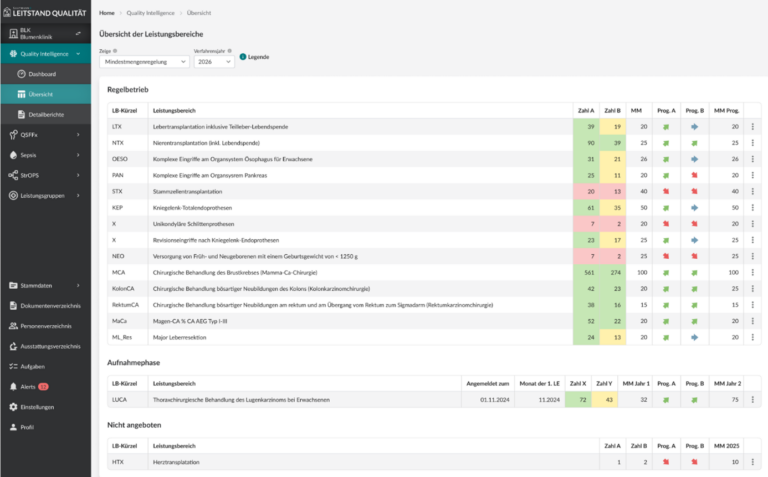Click yellow Zahl B cell 19 for LTX

click(x=613, y=126)
